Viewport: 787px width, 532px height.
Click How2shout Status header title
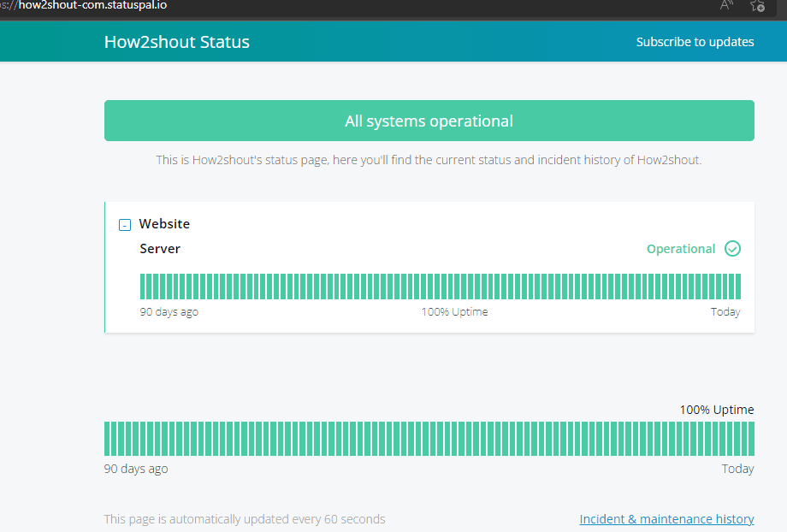click(x=177, y=42)
